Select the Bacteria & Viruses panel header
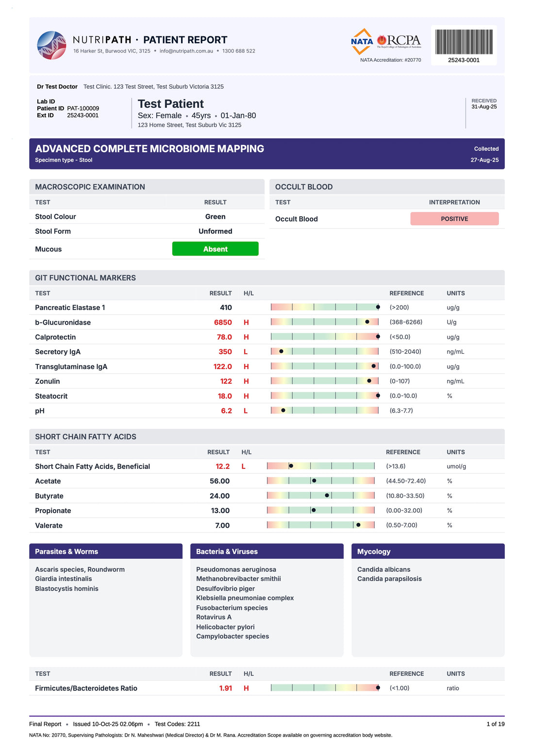The image size is (534, 756). [267, 551]
